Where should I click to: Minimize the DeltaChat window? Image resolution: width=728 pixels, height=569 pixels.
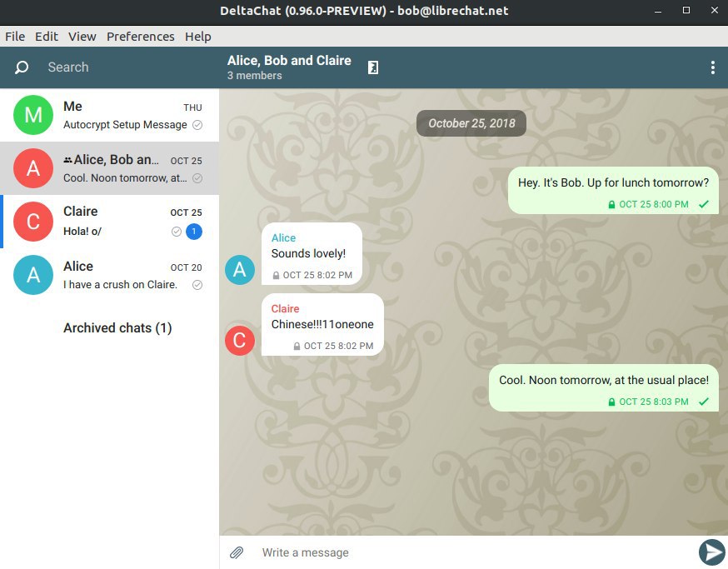pos(658,11)
